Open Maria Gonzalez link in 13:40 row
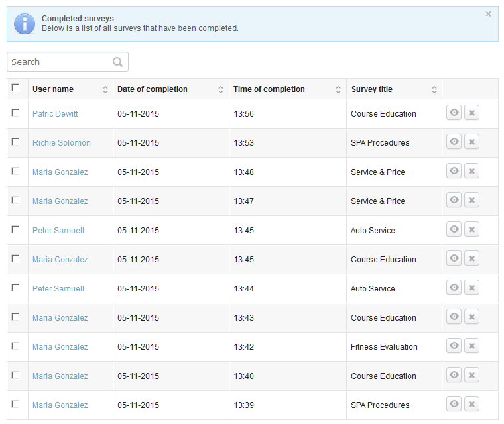 click(60, 376)
